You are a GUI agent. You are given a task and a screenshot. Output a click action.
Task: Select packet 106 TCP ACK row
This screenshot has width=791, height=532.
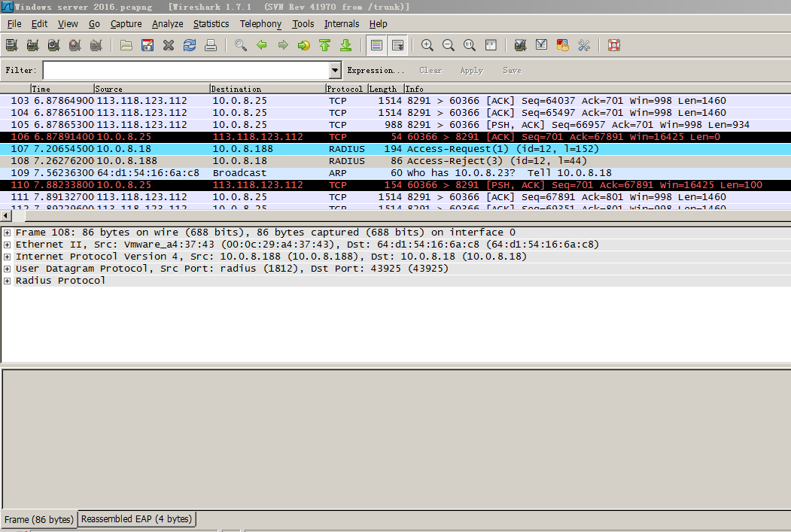click(396, 137)
